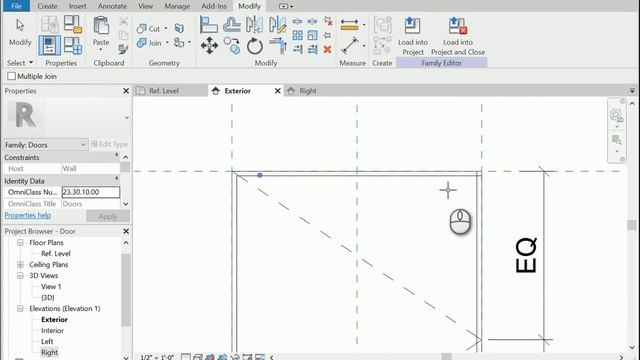This screenshot has height=360, width=640.
Task: Switch to the Annotate ribbon tab
Action: [112, 6]
